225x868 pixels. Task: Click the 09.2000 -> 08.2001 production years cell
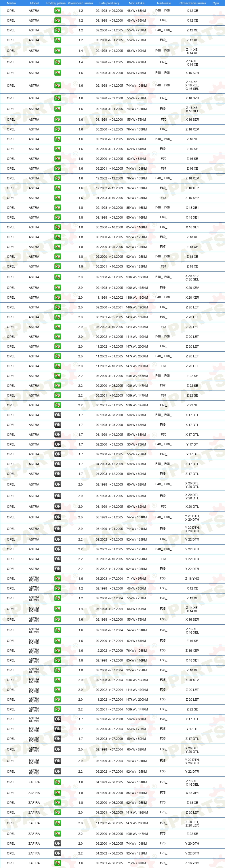[109, 307]
